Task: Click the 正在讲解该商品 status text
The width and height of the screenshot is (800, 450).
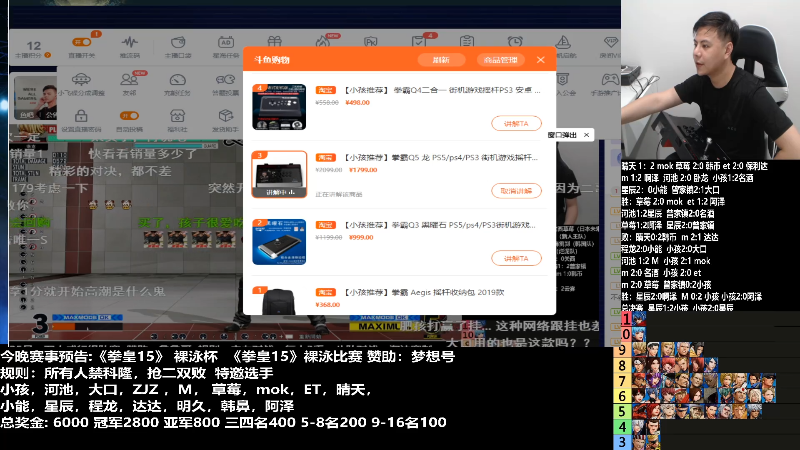Action: click(339, 194)
